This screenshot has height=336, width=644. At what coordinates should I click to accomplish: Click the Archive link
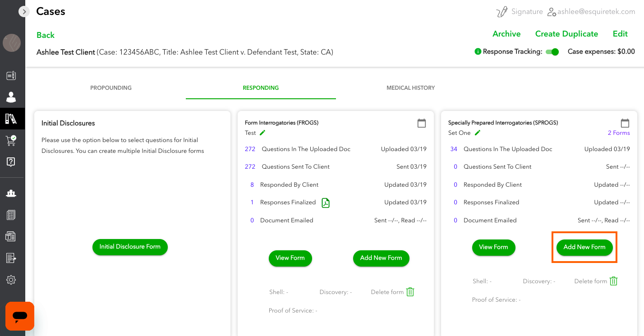(x=506, y=33)
